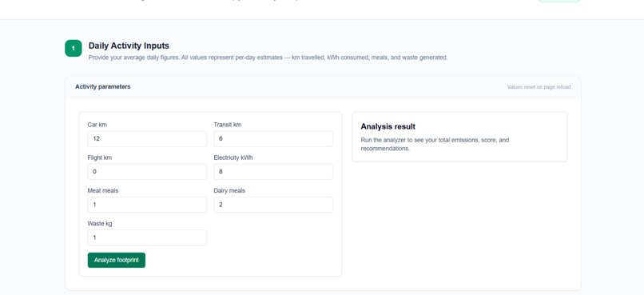Click the Dairy meals label
644x295 pixels.
(x=229, y=190)
